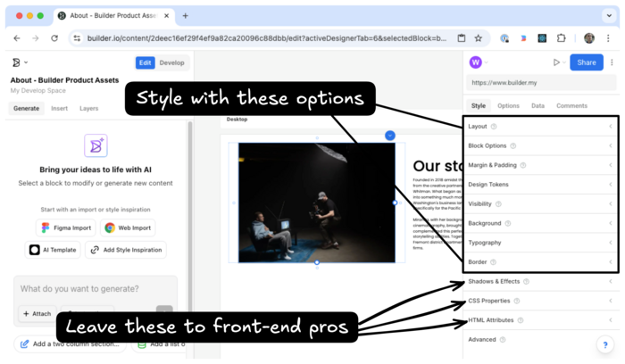
Task: Click the help icon next to Margin & Padding
Action: point(523,165)
